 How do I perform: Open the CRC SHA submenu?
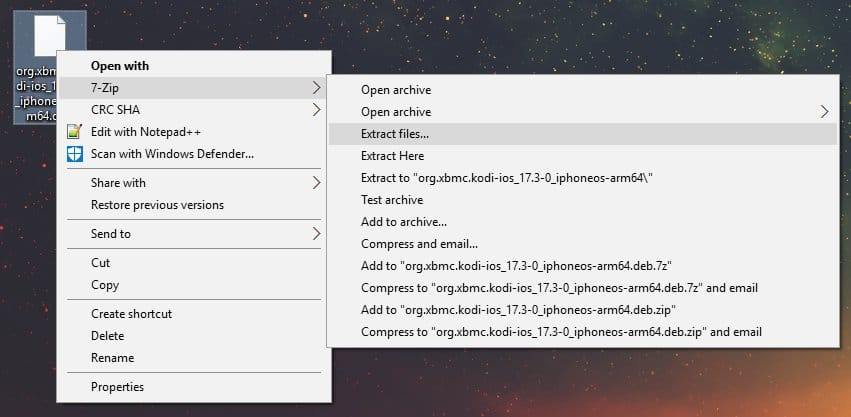pyautogui.click(x=192, y=110)
